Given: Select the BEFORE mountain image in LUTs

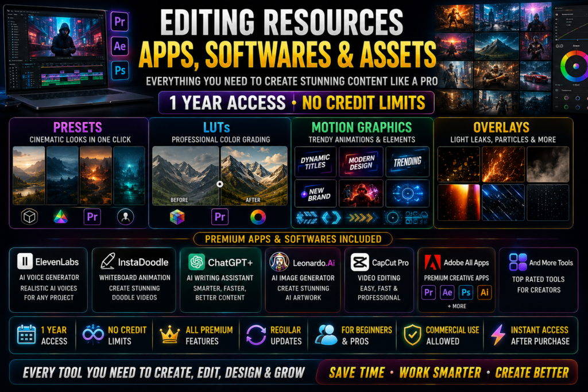Looking at the screenshot, I should 185,176.
